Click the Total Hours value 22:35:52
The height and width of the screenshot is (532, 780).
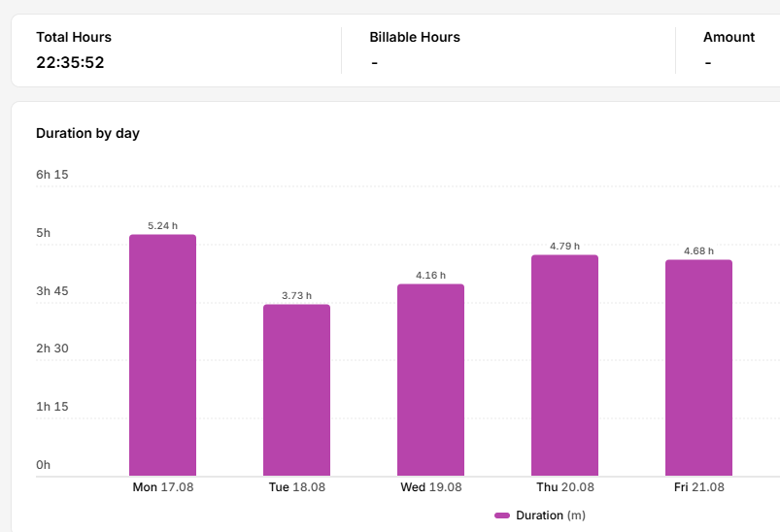[x=70, y=63]
